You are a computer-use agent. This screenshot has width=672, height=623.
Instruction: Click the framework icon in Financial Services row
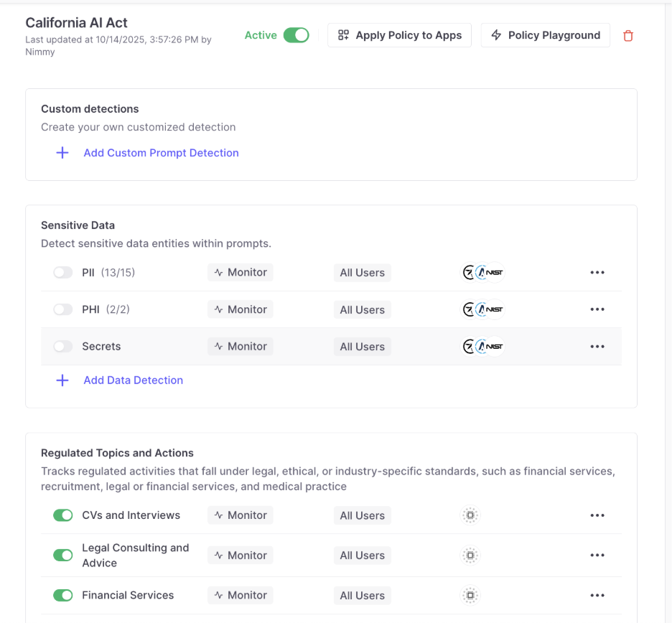pyautogui.click(x=470, y=596)
